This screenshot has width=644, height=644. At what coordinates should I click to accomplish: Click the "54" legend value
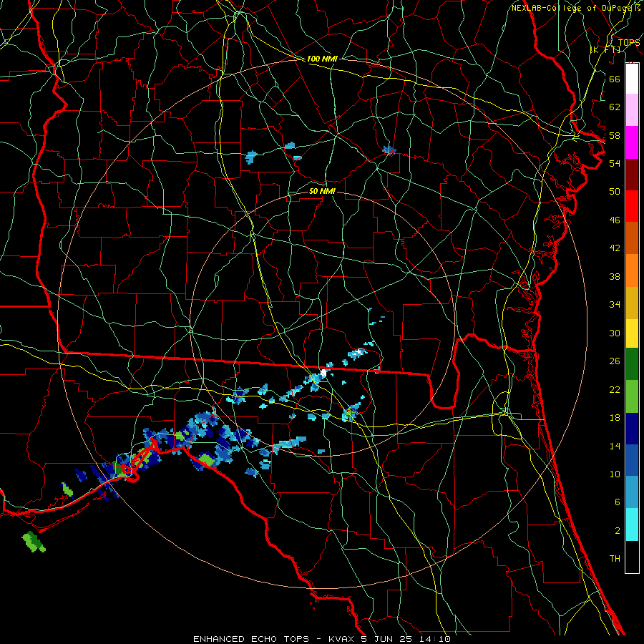coord(615,163)
